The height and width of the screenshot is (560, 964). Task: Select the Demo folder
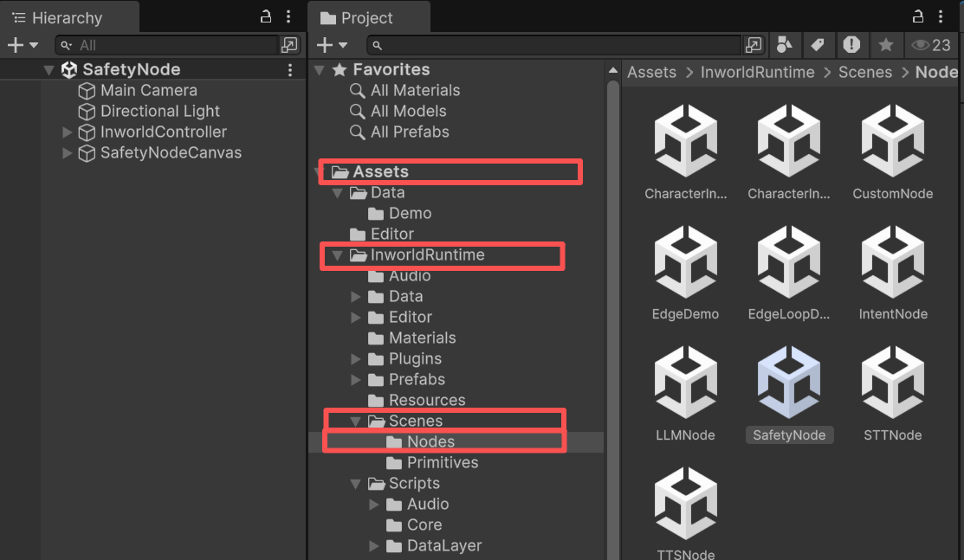click(x=410, y=213)
